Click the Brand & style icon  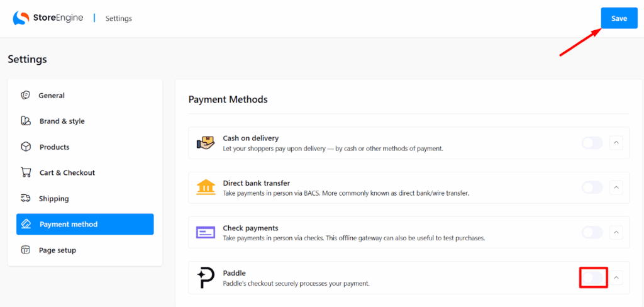[x=26, y=121]
